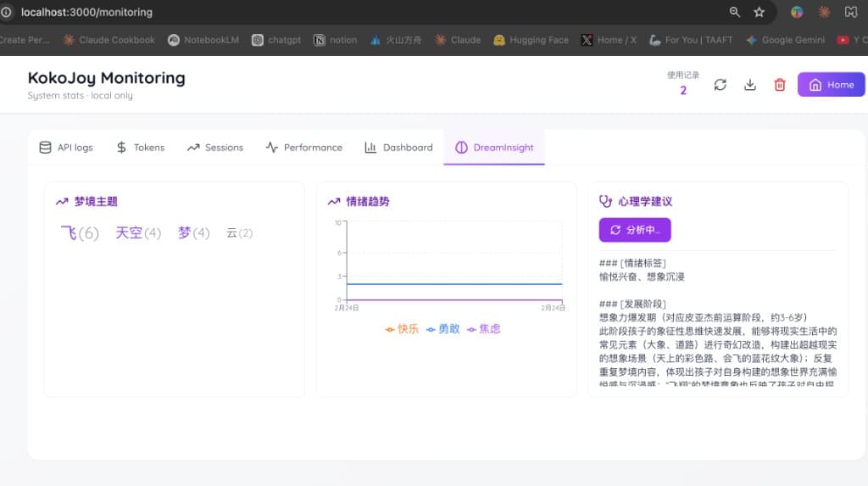Go to the Dashboard tab
The width and height of the screenshot is (868, 486).
pyautogui.click(x=398, y=148)
